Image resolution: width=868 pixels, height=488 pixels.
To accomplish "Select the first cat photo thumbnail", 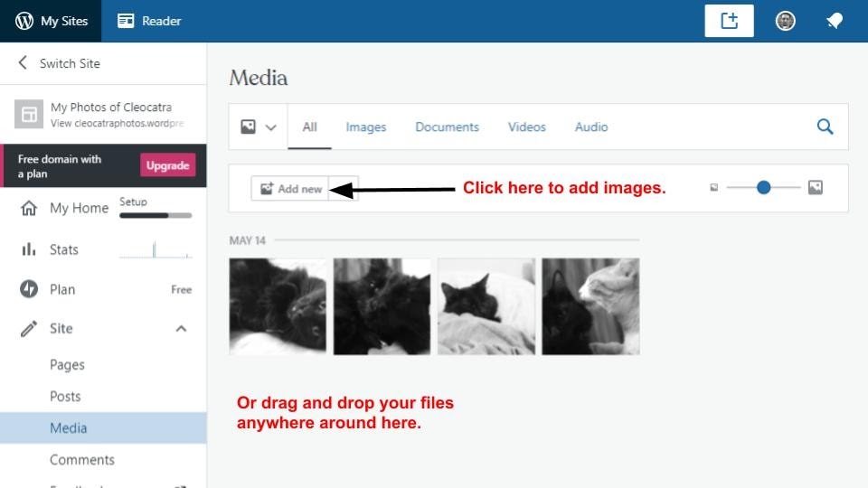I will tap(278, 306).
